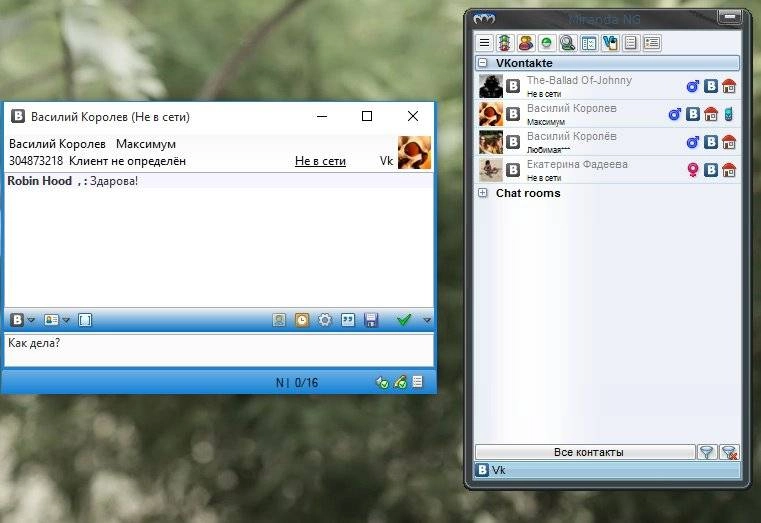
Task: Clear filter with crossed funnel icon
Action: (x=729, y=452)
